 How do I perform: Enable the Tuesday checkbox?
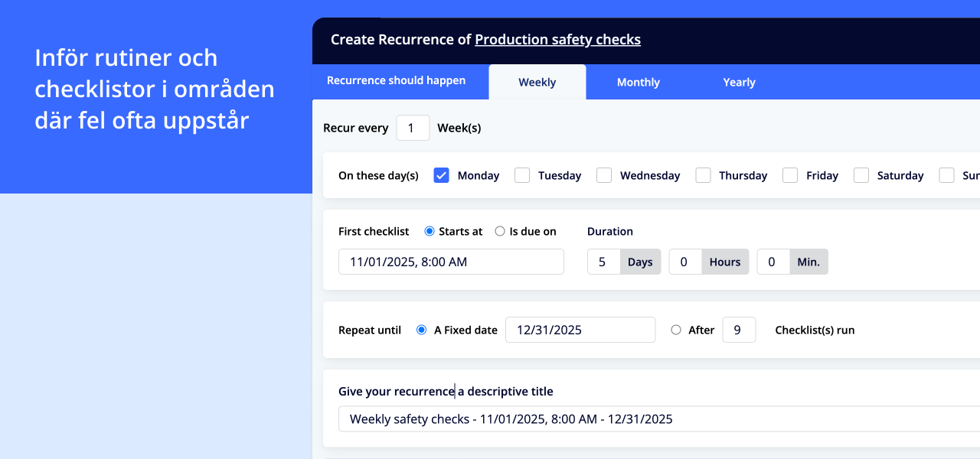click(x=522, y=175)
